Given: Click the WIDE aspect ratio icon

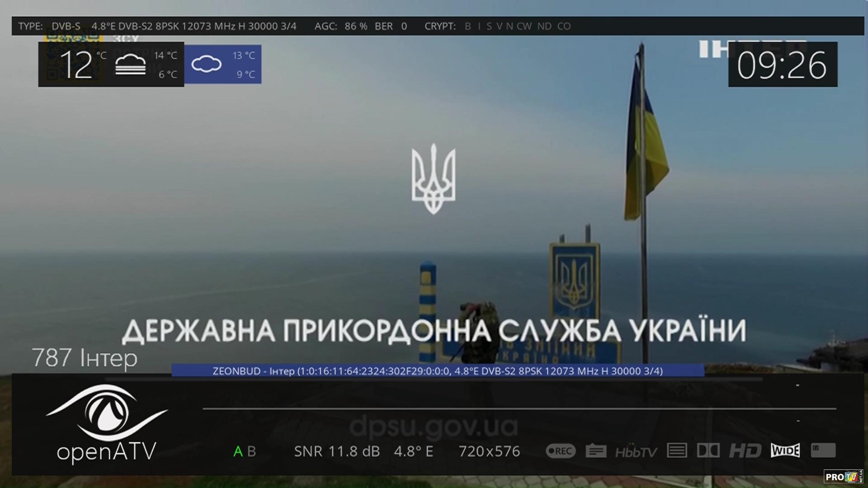Looking at the screenshot, I should [x=785, y=450].
